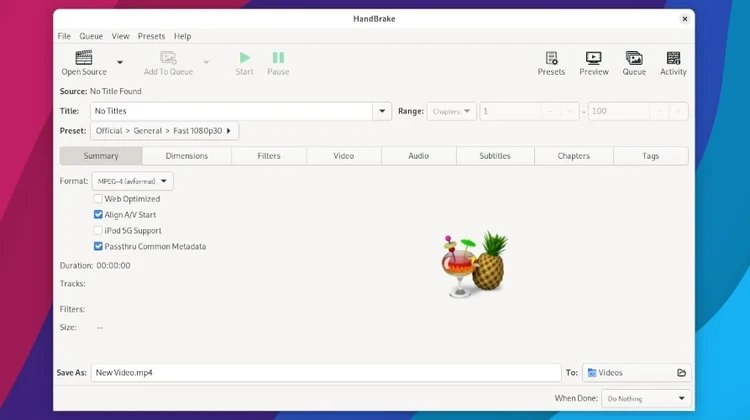This screenshot has width=750, height=420.
Task: Click the Pause button
Action: 278,63
